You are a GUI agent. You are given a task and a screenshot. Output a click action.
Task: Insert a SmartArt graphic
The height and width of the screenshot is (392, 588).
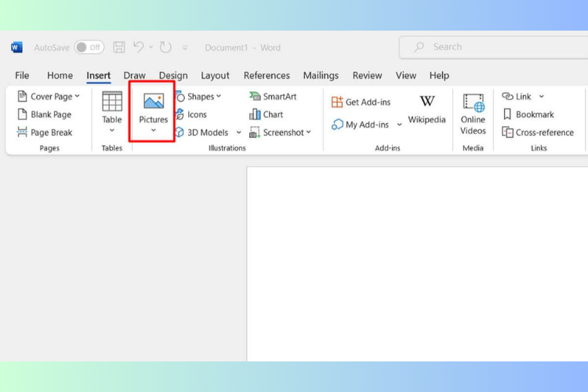(273, 96)
